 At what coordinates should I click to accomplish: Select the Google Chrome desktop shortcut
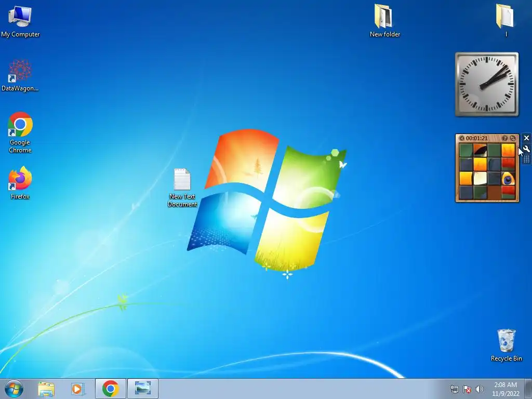pyautogui.click(x=20, y=132)
